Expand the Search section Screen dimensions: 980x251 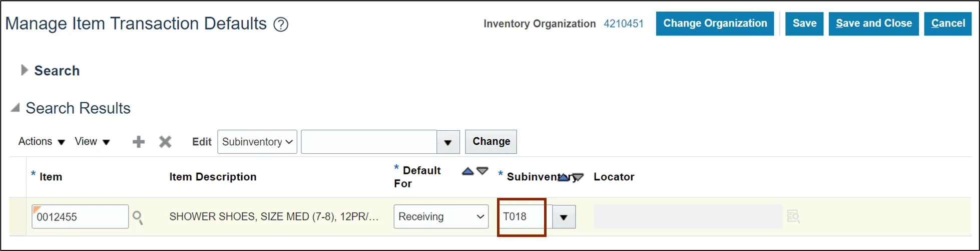tap(24, 70)
